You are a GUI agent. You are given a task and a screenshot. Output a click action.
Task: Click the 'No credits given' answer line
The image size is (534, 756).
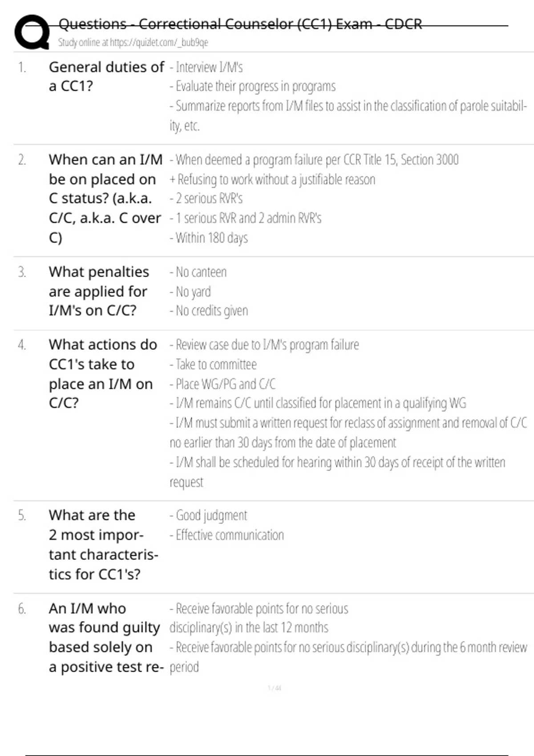[209, 311]
